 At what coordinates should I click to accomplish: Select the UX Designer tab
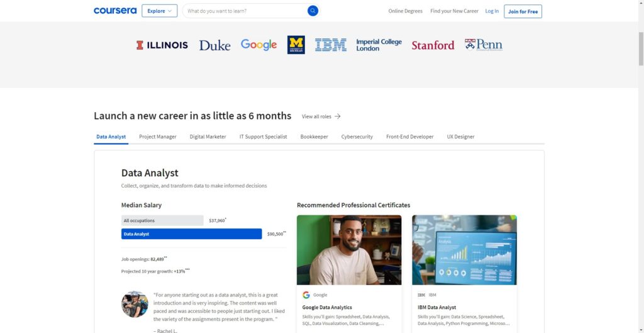click(460, 137)
